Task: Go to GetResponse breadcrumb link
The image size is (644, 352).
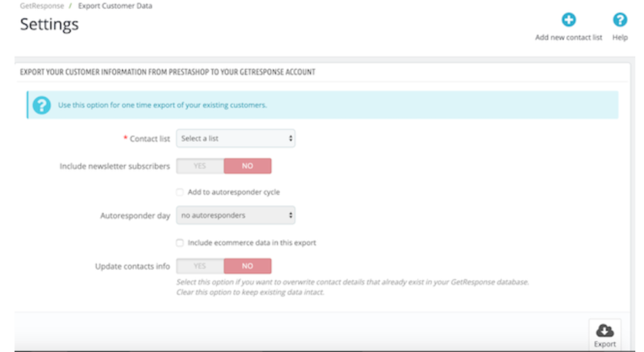Action: pos(42,6)
